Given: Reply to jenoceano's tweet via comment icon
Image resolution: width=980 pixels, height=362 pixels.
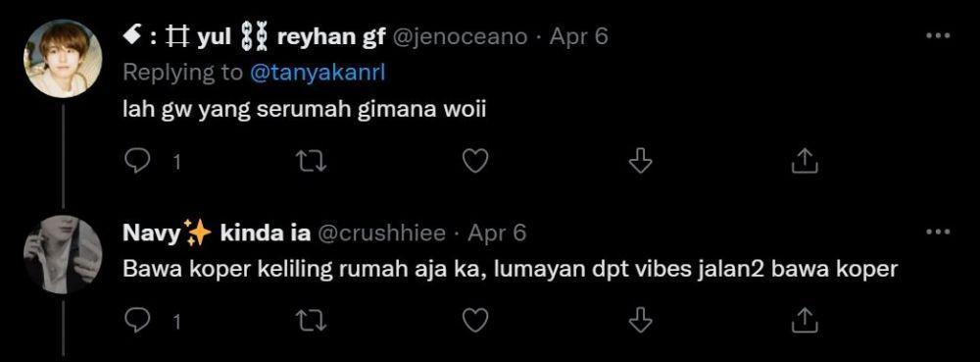Looking at the screenshot, I should pos(135,162).
